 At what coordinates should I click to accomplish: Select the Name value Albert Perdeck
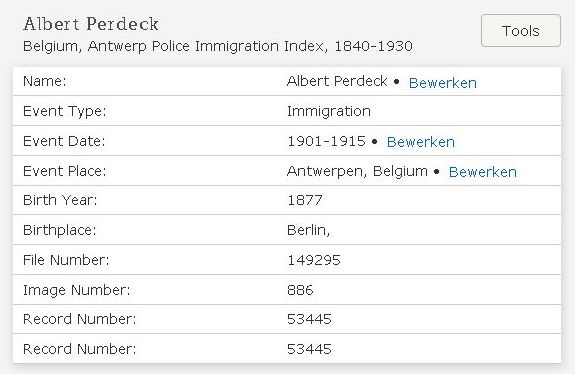[337, 81]
